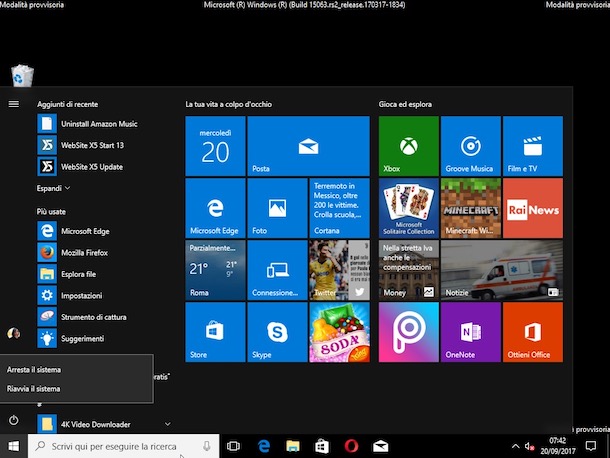Screen dimensions: 610x458
Task: Open the Xbox tile
Action: (x=408, y=146)
